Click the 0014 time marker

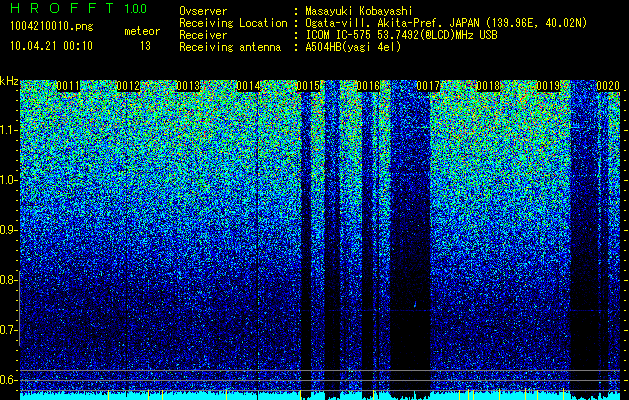click(x=248, y=86)
